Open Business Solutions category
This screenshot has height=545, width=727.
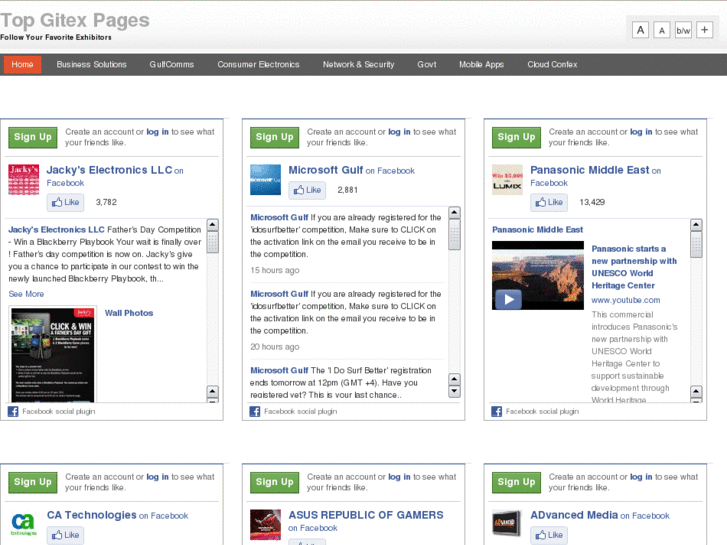(91, 64)
